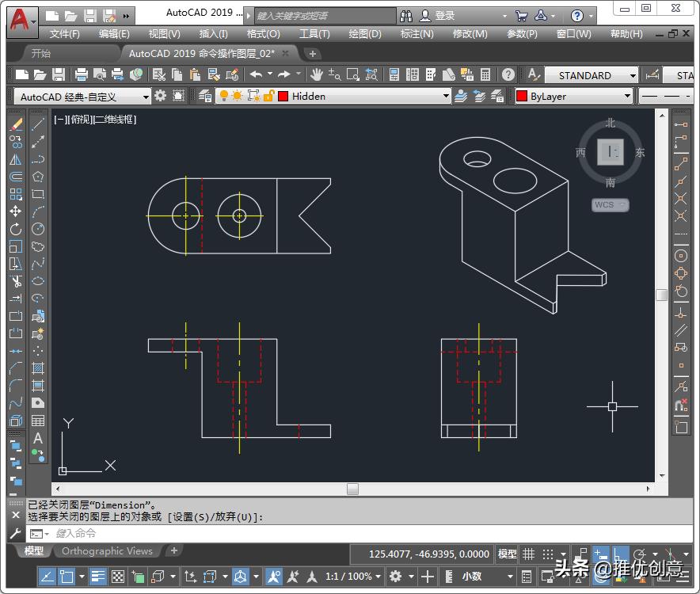
Task: Toggle the layer freeze sun icon
Action: click(x=236, y=96)
